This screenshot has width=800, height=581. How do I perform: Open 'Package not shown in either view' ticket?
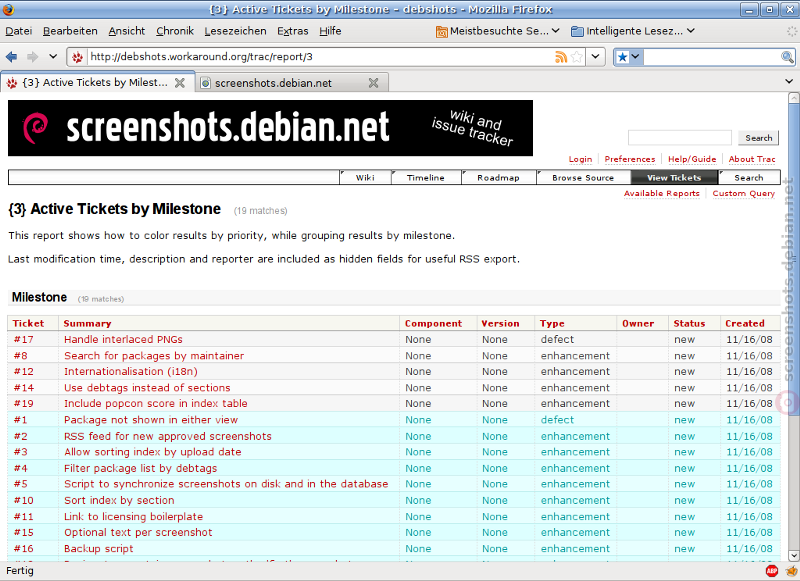pos(151,420)
